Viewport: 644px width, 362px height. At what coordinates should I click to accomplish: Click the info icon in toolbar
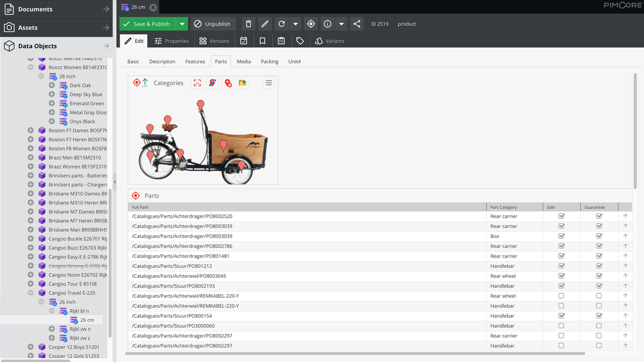pyautogui.click(x=328, y=24)
